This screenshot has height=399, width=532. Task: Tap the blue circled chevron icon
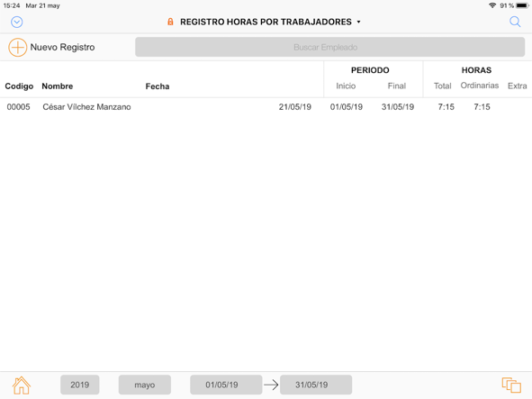coord(16,23)
